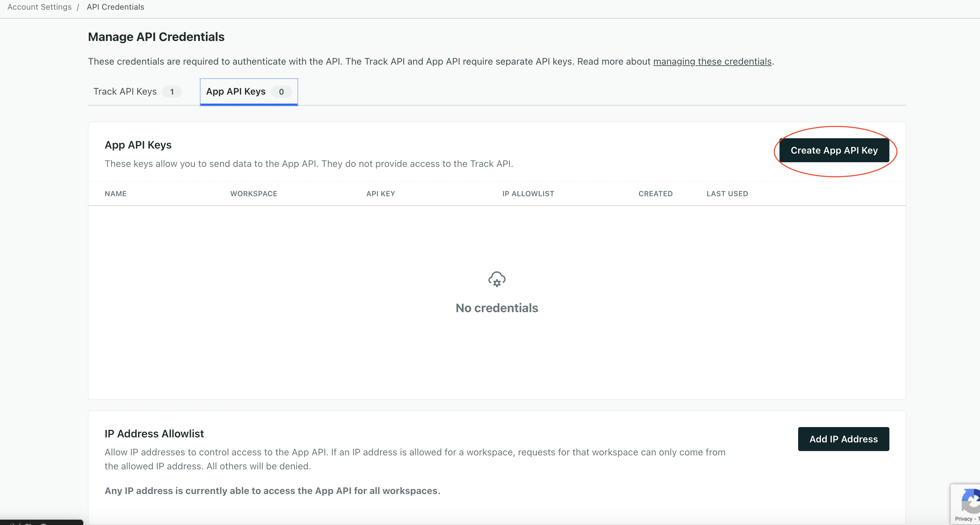Click the IP Address Allowlist heading
Screen dimensions: 980x525
pos(154,434)
